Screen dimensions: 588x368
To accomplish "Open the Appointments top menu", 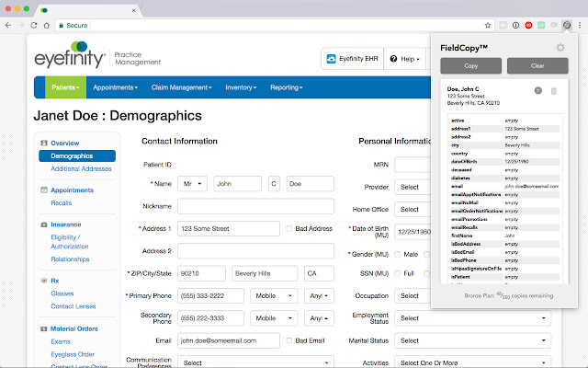I will (116, 87).
